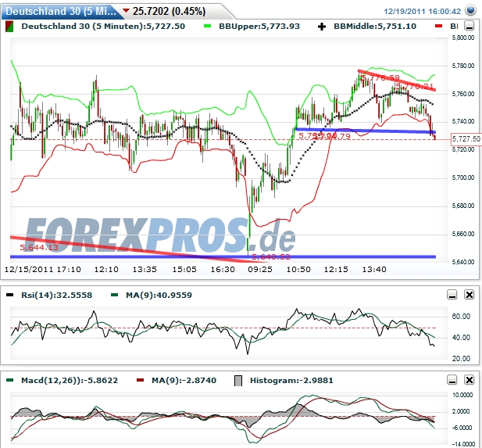
Task: Close the MACD indicator panel
Action: (469, 380)
